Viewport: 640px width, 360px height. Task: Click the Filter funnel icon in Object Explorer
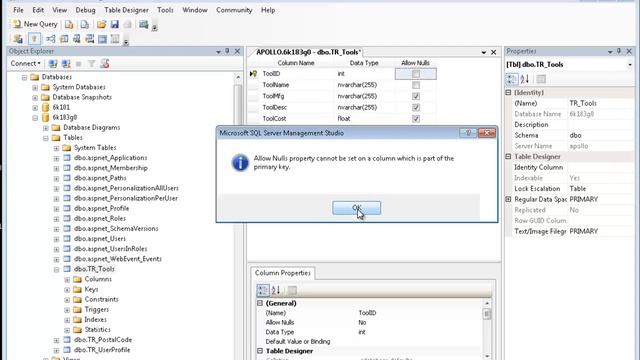[x=92, y=64]
